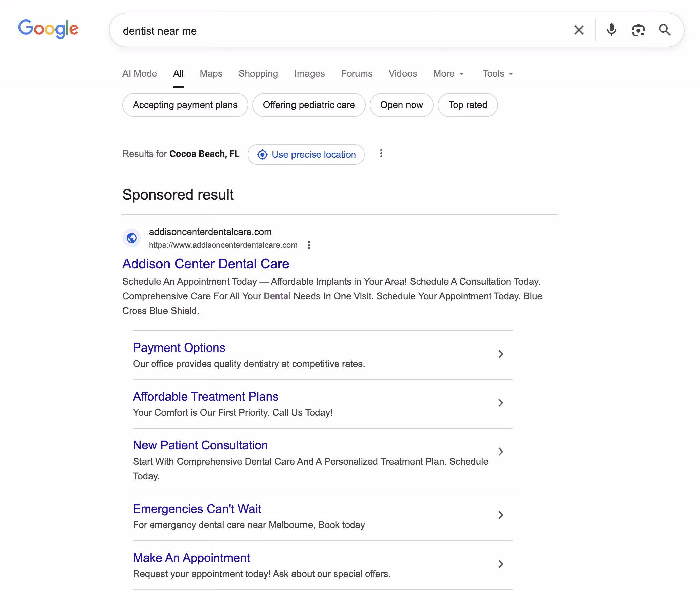The image size is (700, 600).
Task: Open the New Patient Consultation sitelink
Action: point(201,445)
